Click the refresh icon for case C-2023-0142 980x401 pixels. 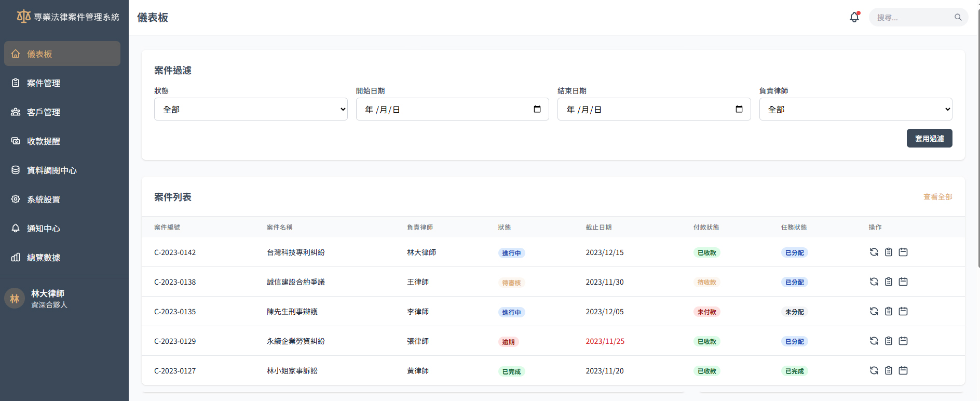pos(874,252)
